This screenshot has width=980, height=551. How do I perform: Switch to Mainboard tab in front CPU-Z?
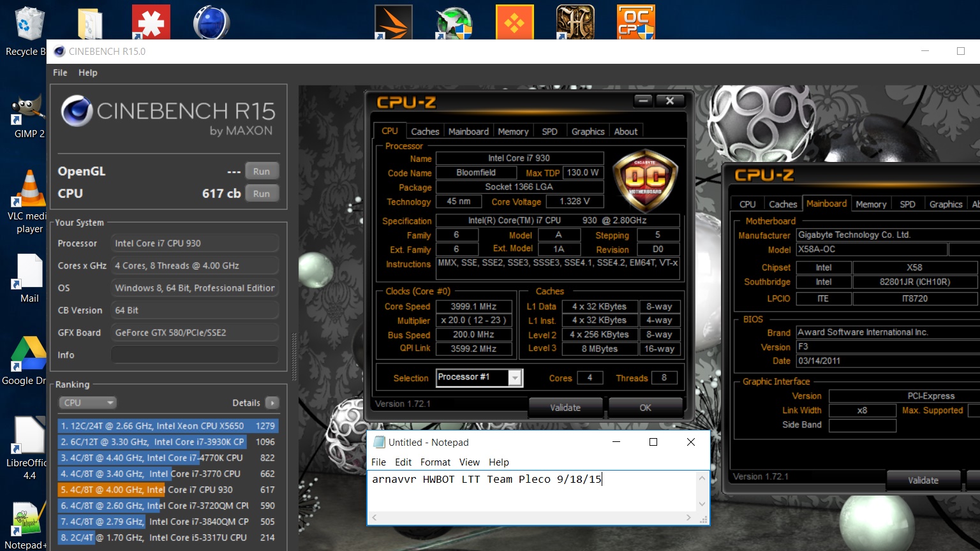468,131
